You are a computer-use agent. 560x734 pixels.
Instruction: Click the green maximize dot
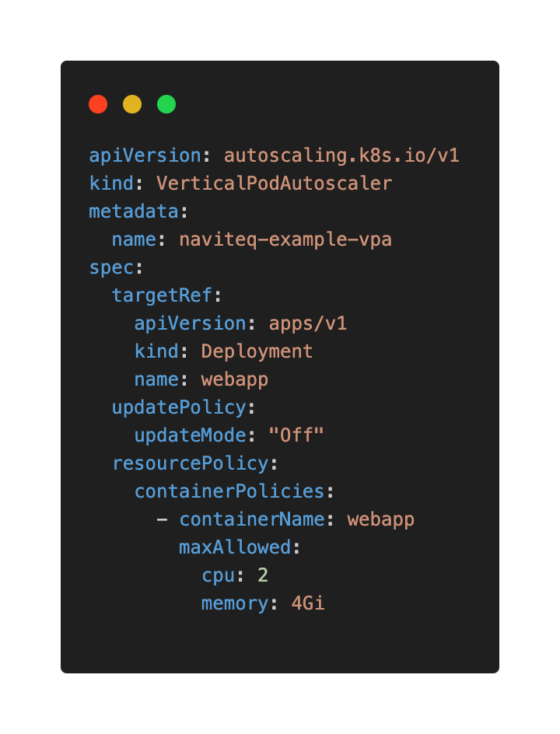point(166,104)
